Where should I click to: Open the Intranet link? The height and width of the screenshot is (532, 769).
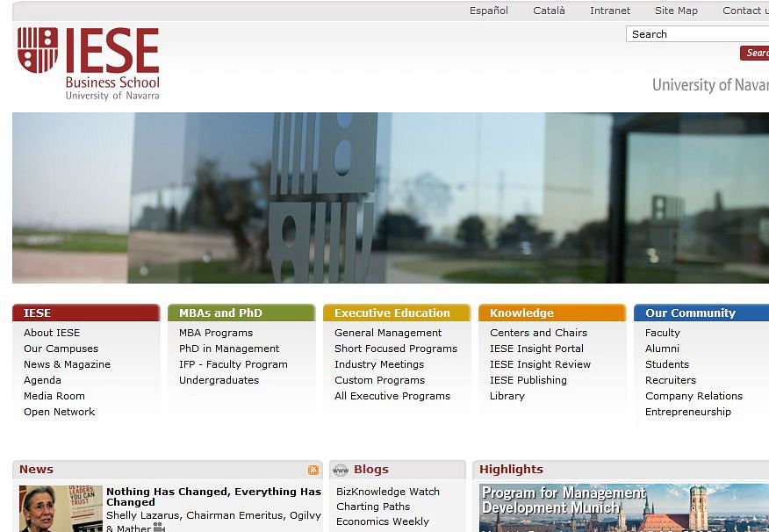tap(610, 11)
